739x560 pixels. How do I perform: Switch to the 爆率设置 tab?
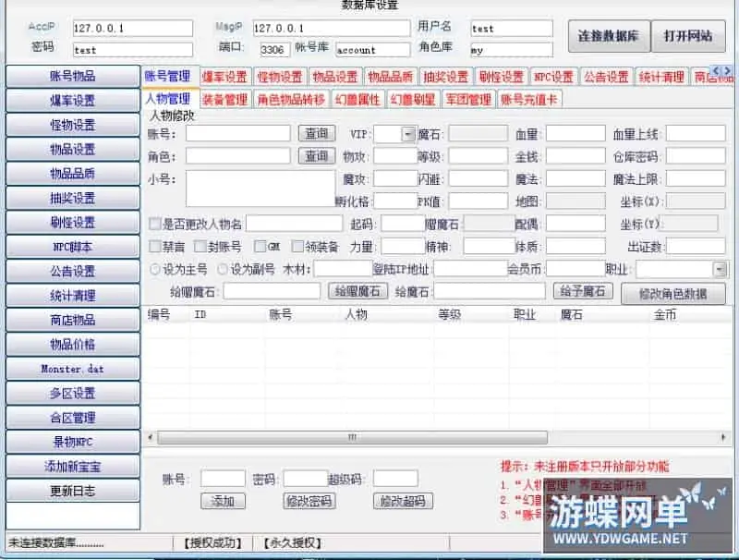[x=224, y=77]
